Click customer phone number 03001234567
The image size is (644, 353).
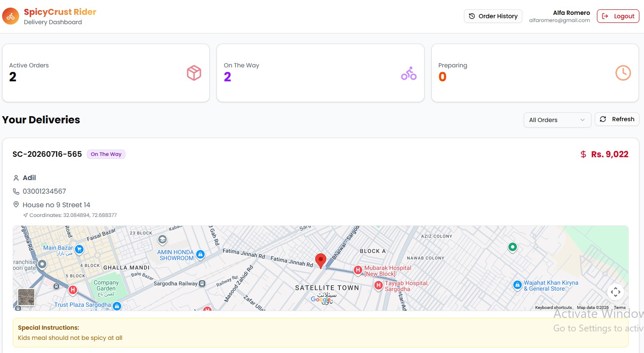point(44,191)
